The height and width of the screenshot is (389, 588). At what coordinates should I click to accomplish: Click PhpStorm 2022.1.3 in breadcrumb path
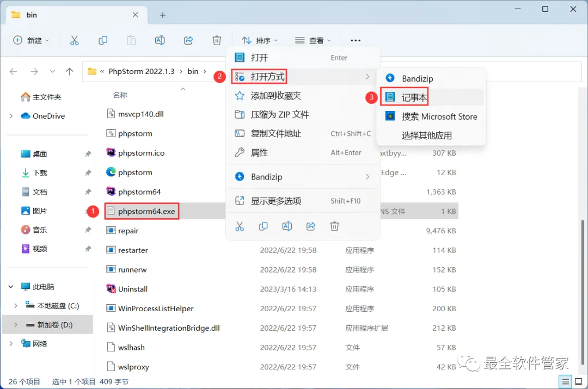(142, 71)
